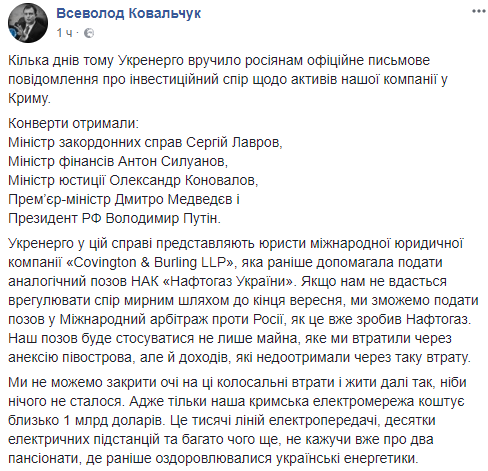This screenshot has height=471, width=488.
Task: Click the '1 ч' post timestamp
Action: tap(64, 33)
